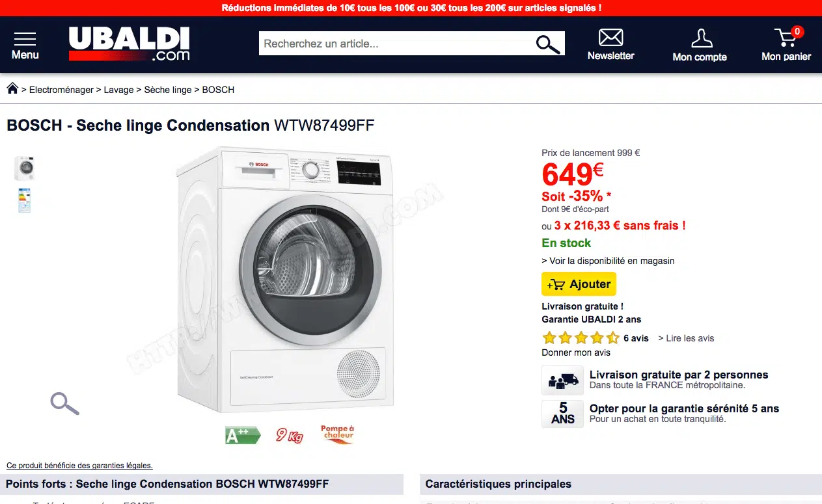The width and height of the screenshot is (822, 504).
Task: Click the UBALDI.com logo
Action: (x=130, y=44)
